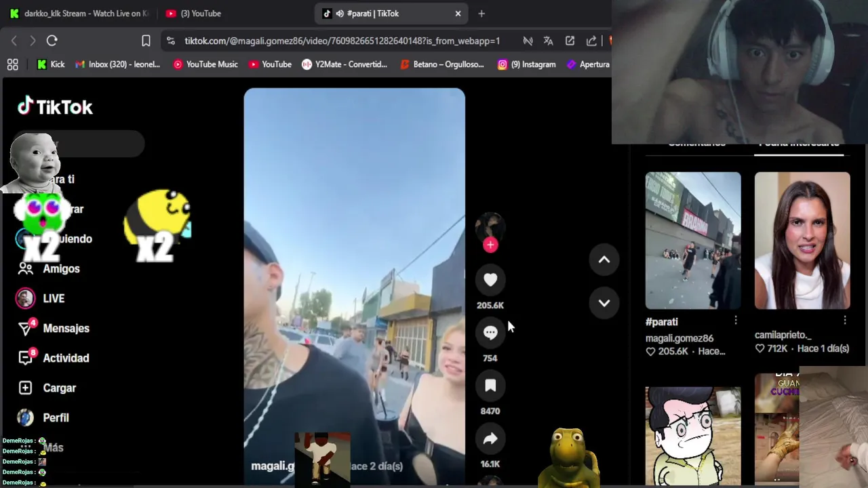Open Instagram bookmark
This screenshot has width=868, height=488.
coord(527,64)
